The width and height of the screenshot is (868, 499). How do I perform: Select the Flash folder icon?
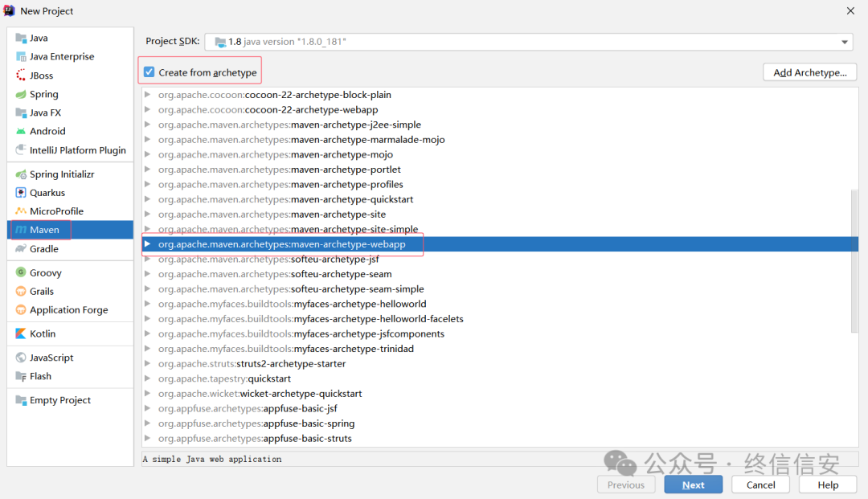[21, 376]
